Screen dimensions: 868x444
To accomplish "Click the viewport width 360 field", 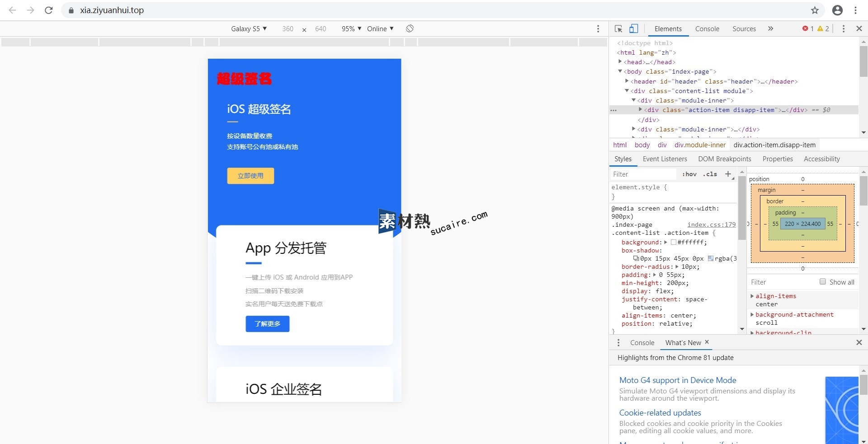I will coord(288,28).
